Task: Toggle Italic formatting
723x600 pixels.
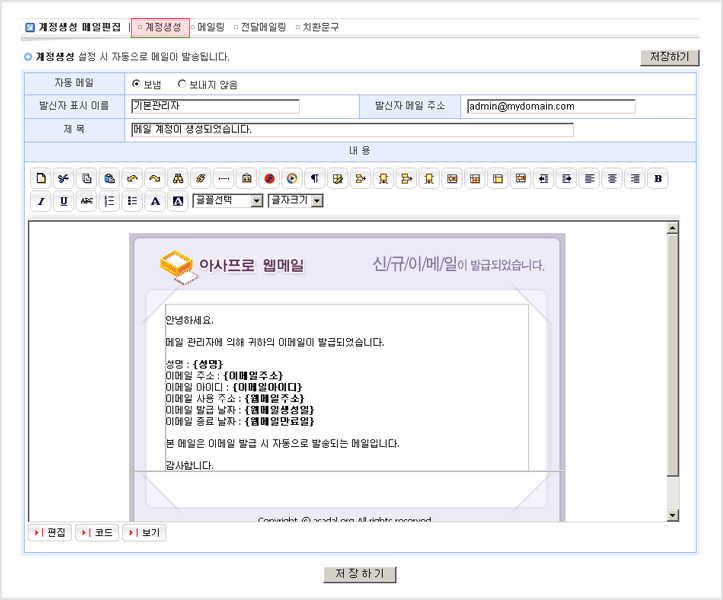Action: point(41,201)
